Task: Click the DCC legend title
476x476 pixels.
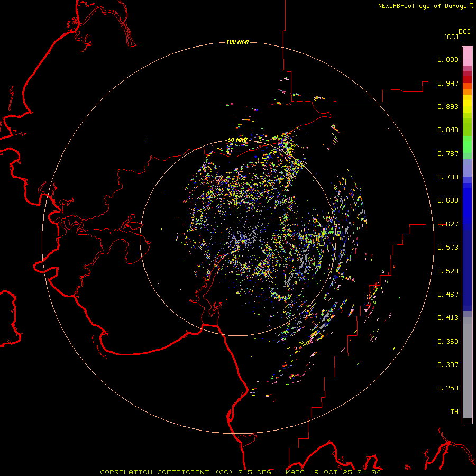Action: (x=465, y=32)
